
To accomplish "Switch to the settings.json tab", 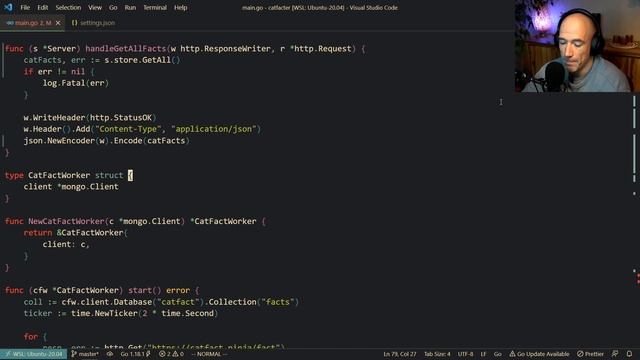I will pyautogui.click(x=93, y=23).
